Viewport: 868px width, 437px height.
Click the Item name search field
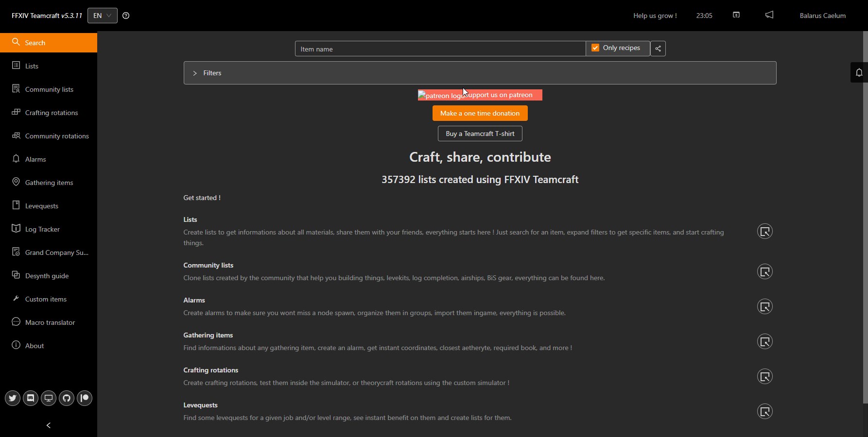440,49
